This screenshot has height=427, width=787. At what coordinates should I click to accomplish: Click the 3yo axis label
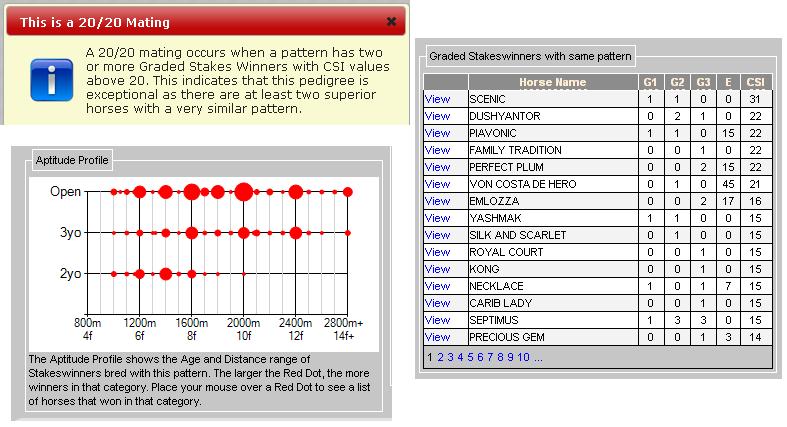[70, 233]
